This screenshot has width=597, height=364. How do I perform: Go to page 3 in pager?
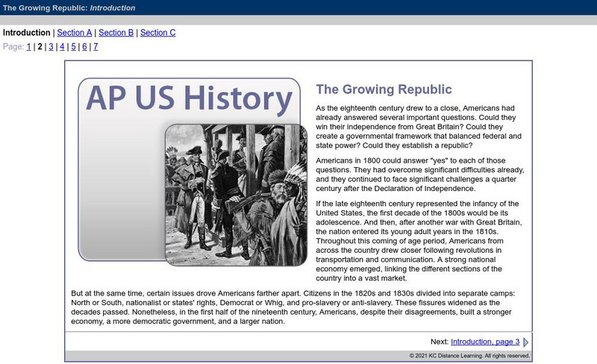point(51,47)
